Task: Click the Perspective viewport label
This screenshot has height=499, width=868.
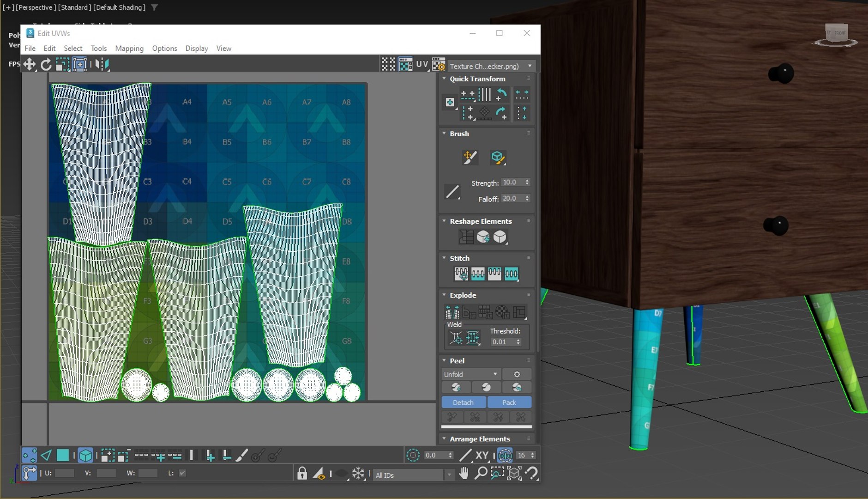Action: [x=35, y=7]
